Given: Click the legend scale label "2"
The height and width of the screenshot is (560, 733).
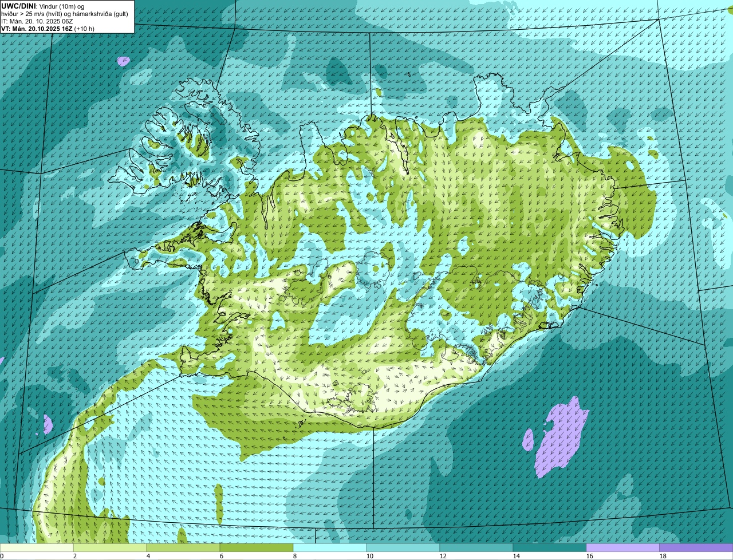Looking at the screenshot, I should 75,556.
